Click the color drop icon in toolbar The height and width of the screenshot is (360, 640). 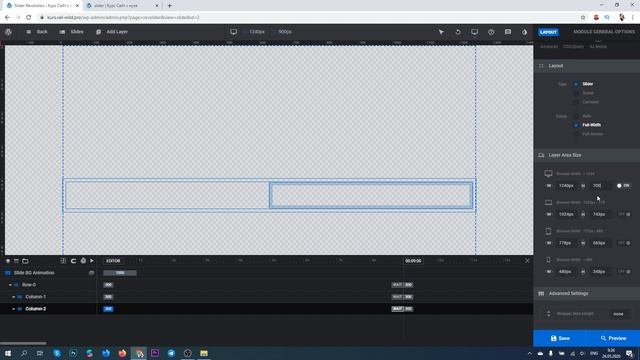[x=524, y=32]
